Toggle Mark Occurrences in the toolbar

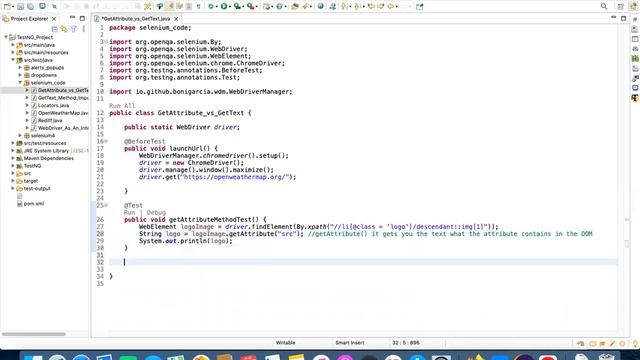tap(169, 7)
